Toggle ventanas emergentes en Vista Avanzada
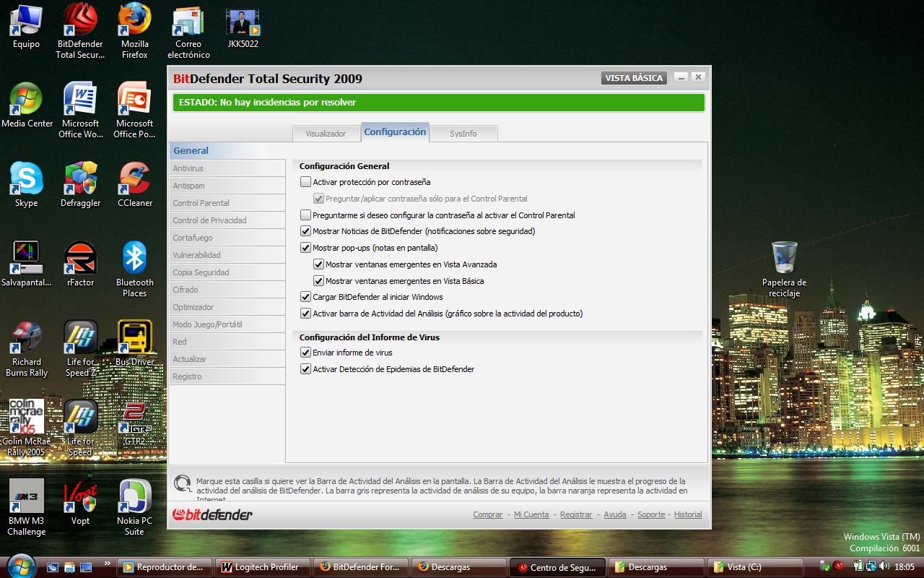 pyautogui.click(x=319, y=264)
